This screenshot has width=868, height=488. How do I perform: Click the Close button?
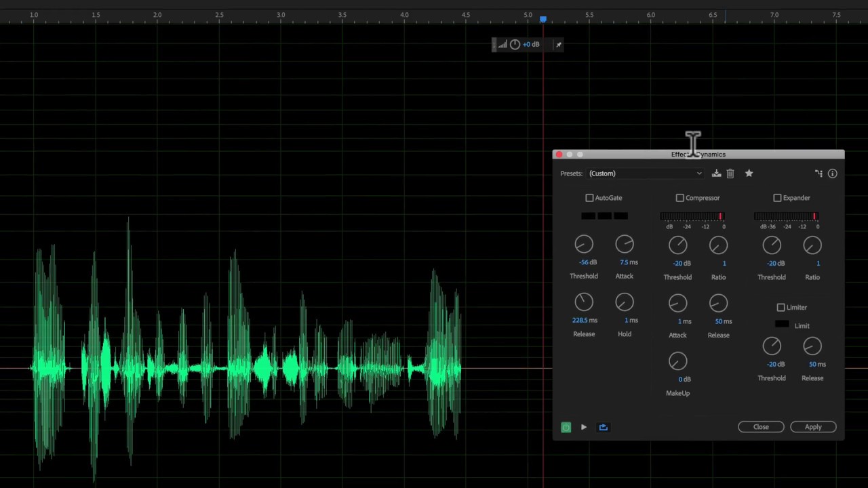(x=761, y=427)
